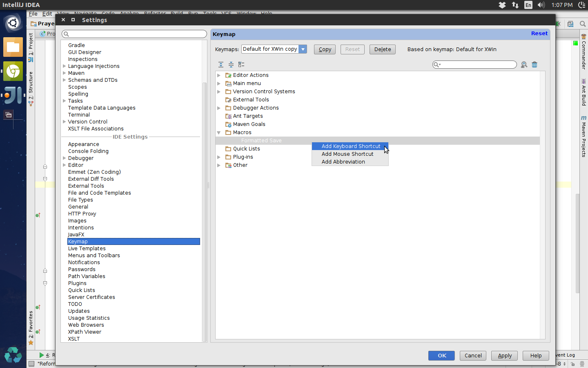Screen dimensions: 588x368
Task: Open workspace switcher in launcher
Action: 9,115
